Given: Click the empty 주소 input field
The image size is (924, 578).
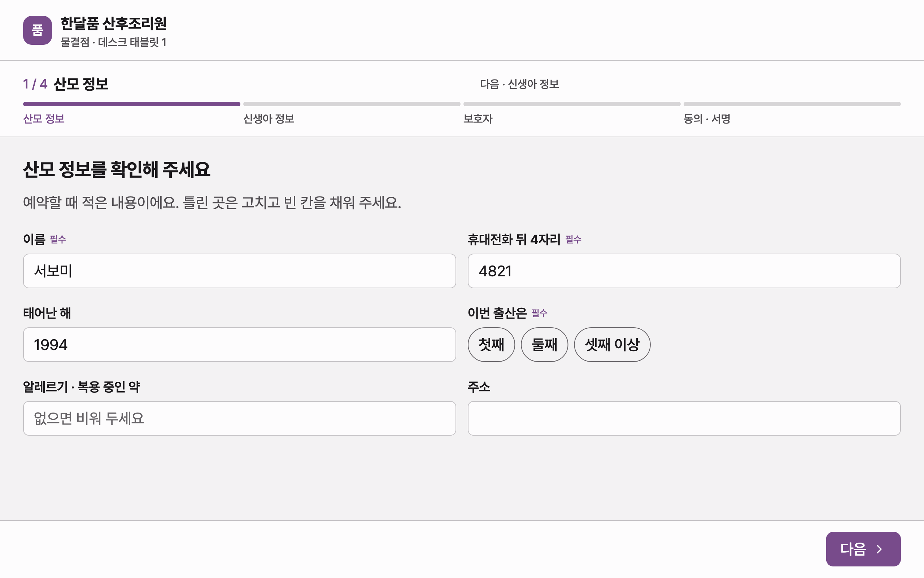Looking at the screenshot, I should [684, 418].
